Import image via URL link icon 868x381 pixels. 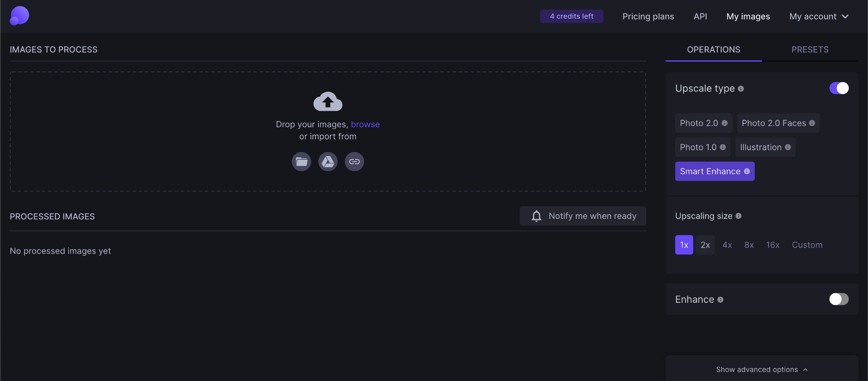(354, 162)
